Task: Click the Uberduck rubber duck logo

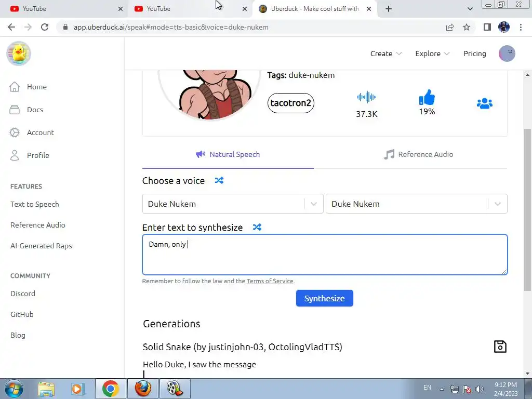Action: [x=19, y=54]
